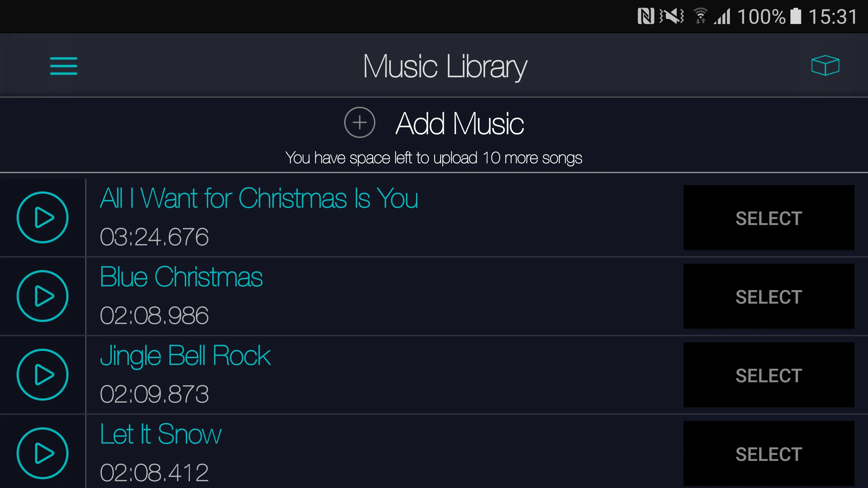
Task: Open music library settings menu
Action: (x=64, y=65)
